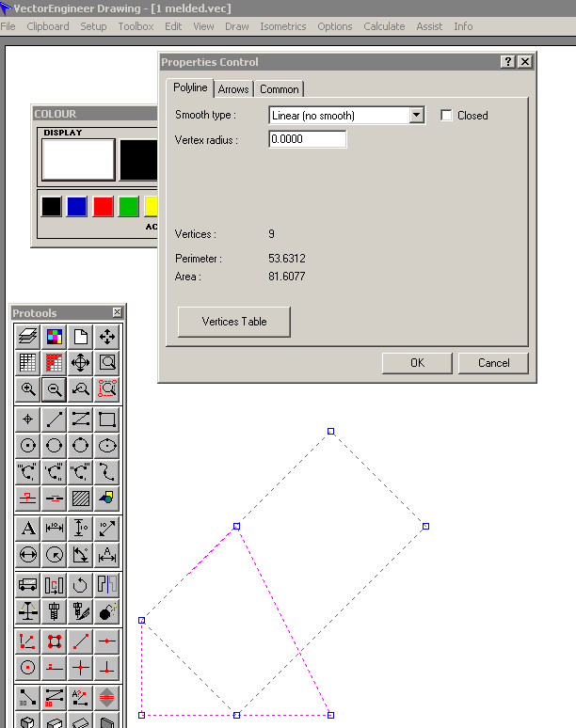Select the Ellipse draw tool
576x728 pixels.
coord(107,446)
